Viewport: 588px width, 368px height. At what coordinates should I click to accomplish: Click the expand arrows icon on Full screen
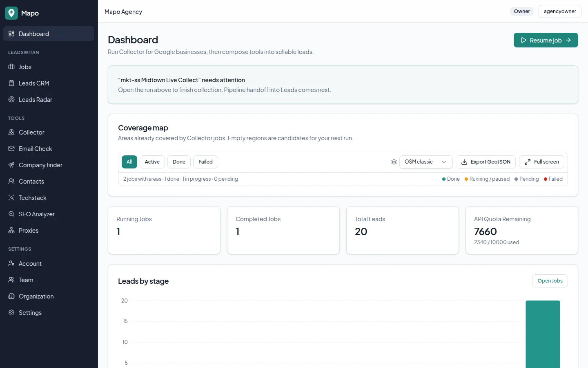click(528, 162)
